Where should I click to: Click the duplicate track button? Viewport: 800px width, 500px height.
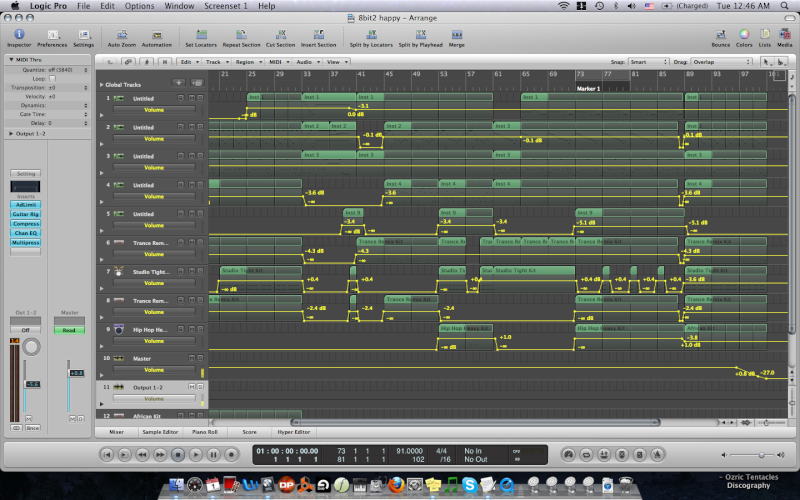tap(197, 83)
